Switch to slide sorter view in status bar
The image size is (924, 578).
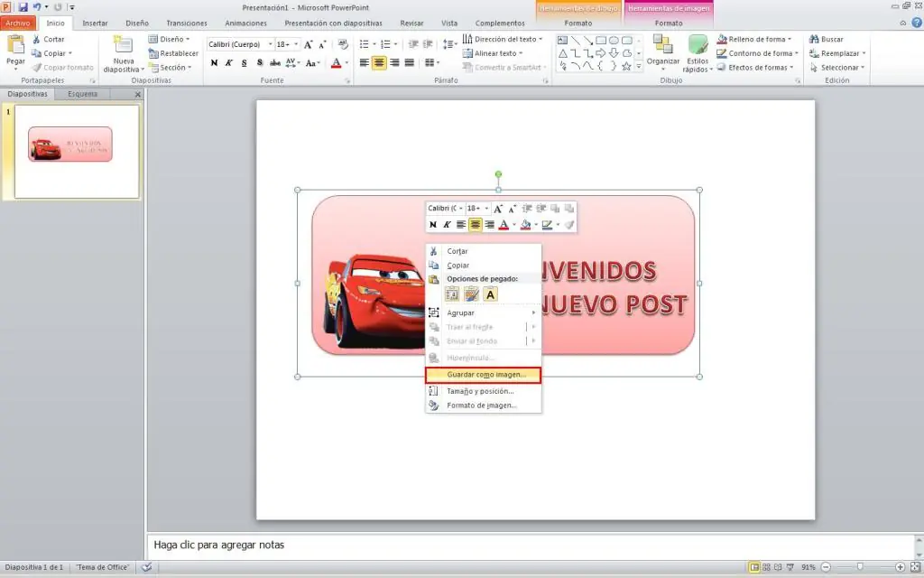tap(766, 567)
